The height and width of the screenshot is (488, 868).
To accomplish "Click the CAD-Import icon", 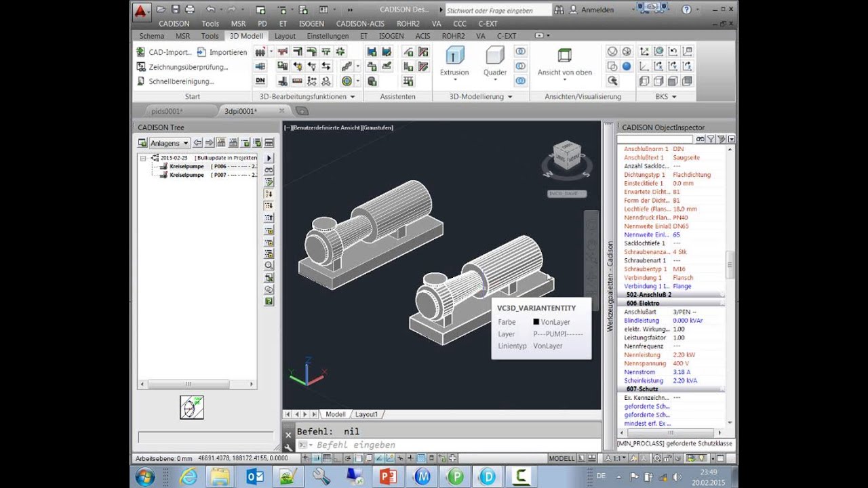I will tap(141, 52).
